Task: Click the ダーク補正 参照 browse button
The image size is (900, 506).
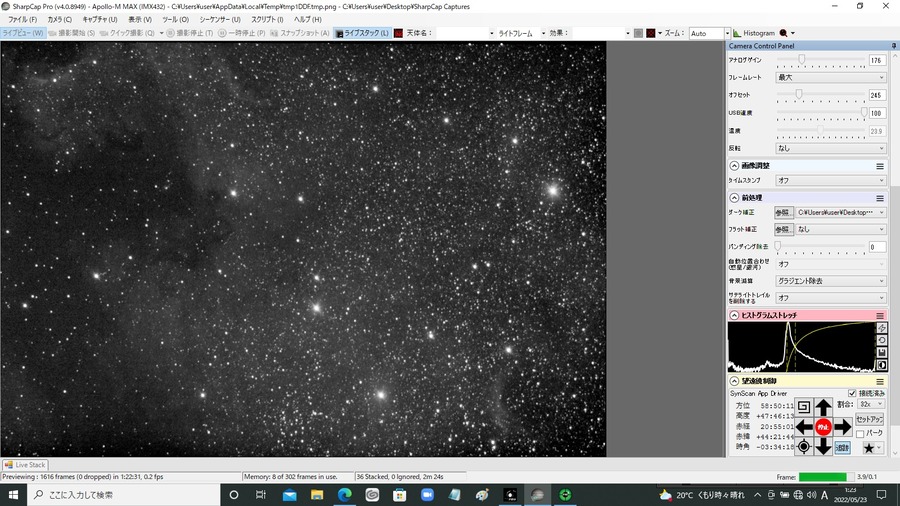Action: click(x=783, y=213)
